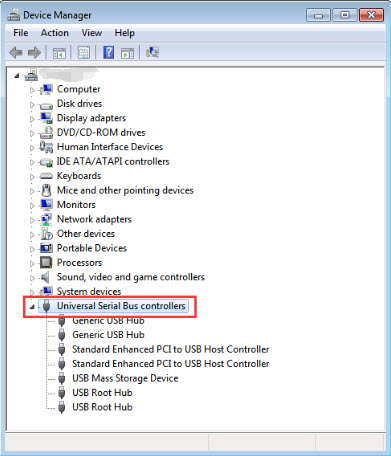Screen dimensions: 391x456
Task: Click the Sound speaker category icon
Action: pos(45,277)
